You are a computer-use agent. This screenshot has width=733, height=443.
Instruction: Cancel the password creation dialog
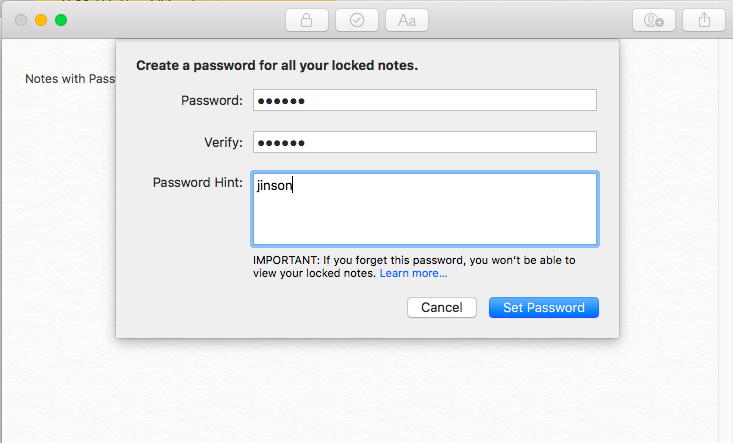pos(442,307)
